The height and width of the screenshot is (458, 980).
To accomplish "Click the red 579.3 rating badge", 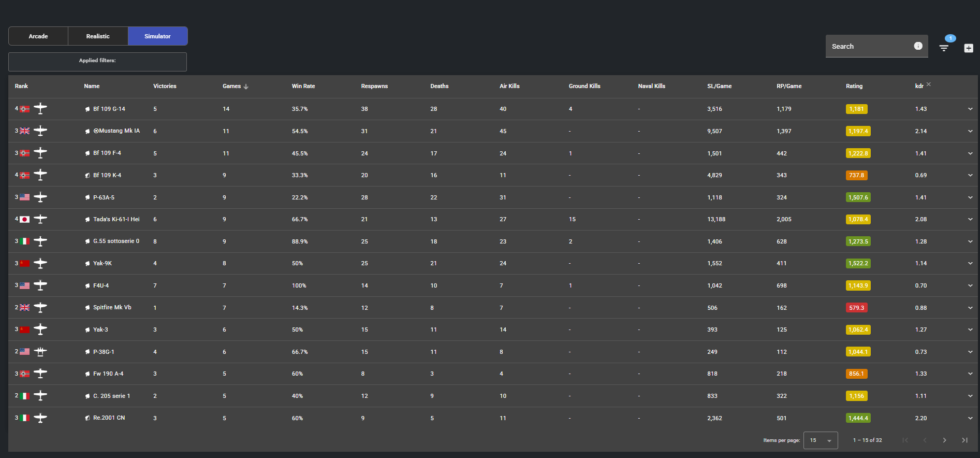I will tap(857, 308).
